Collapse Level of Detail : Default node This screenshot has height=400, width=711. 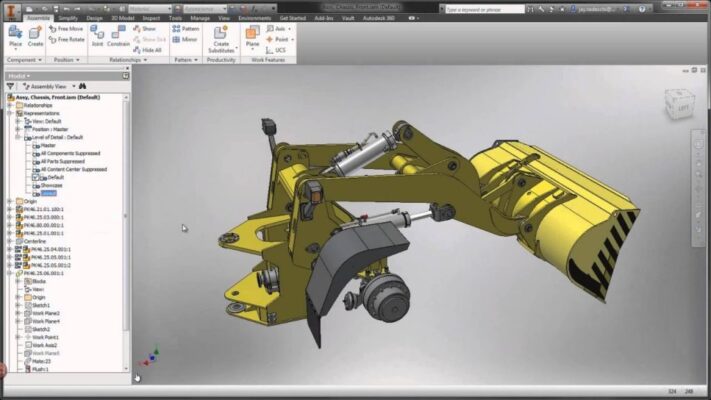tap(18, 137)
